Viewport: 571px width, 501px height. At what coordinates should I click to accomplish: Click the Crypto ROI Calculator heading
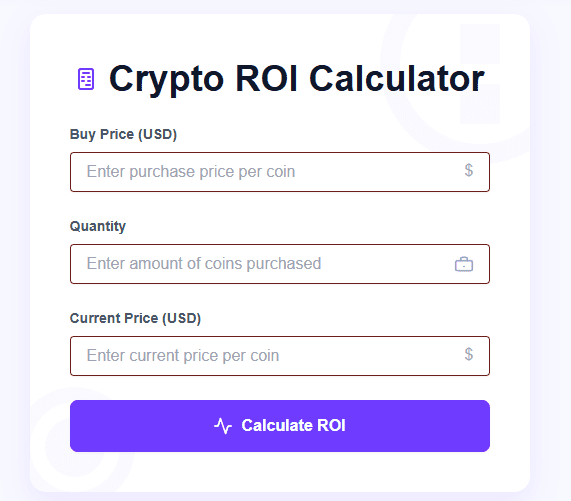click(297, 79)
